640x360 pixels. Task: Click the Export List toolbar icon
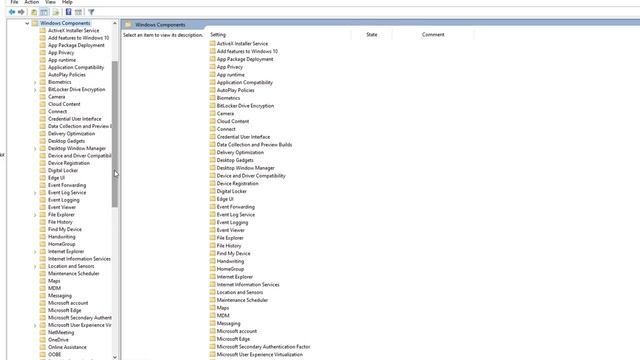[x=56, y=12]
